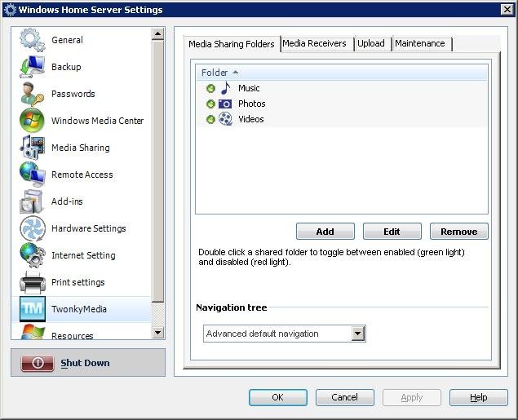Click the Cancel button
Viewport: 518px width, 420px height.
tap(345, 397)
